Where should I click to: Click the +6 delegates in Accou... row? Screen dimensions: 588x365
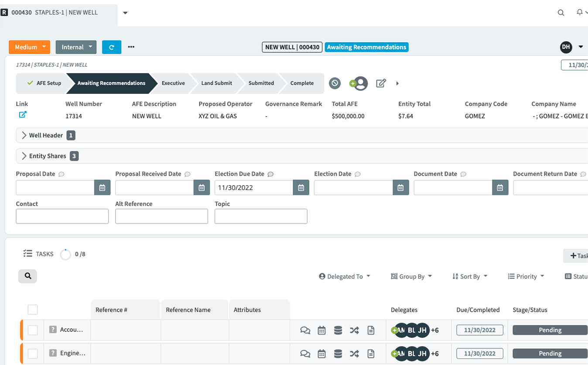pyautogui.click(x=435, y=331)
